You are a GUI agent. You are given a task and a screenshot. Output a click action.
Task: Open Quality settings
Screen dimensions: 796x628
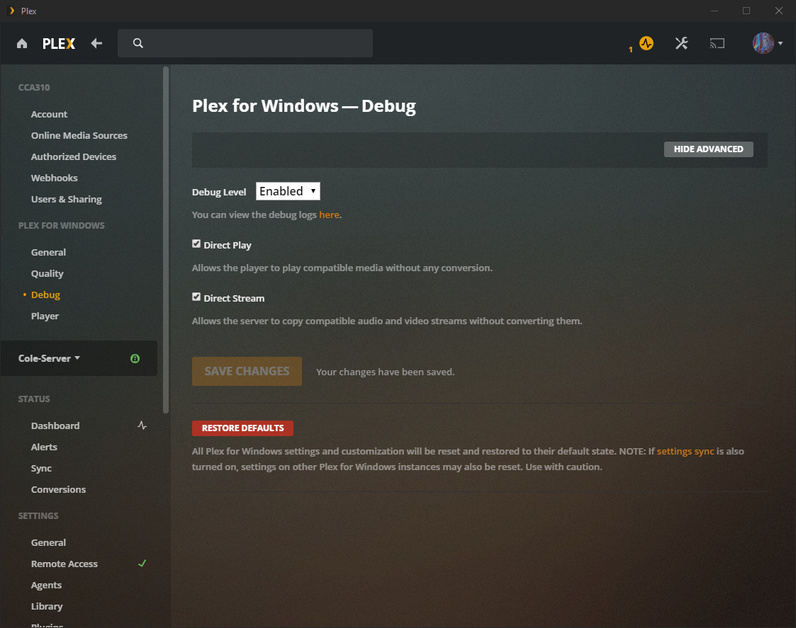47,274
